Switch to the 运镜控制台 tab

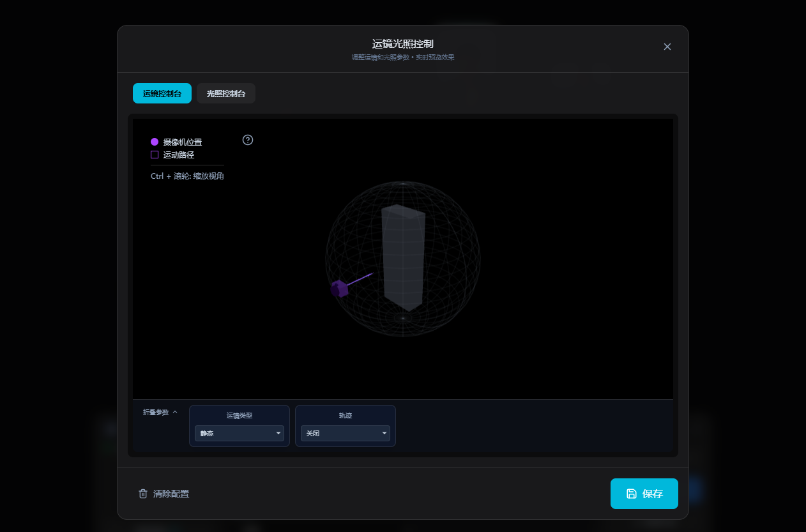pyautogui.click(x=162, y=93)
